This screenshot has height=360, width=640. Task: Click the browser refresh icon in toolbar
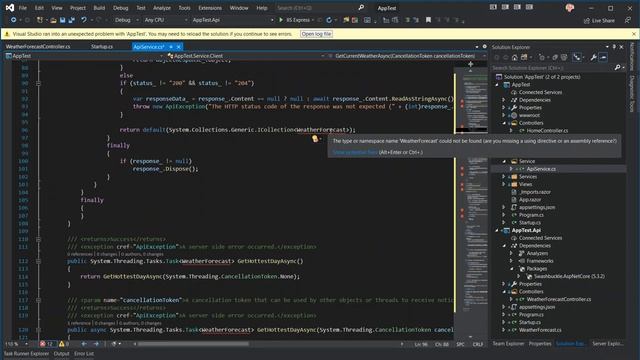[x=329, y=20]
